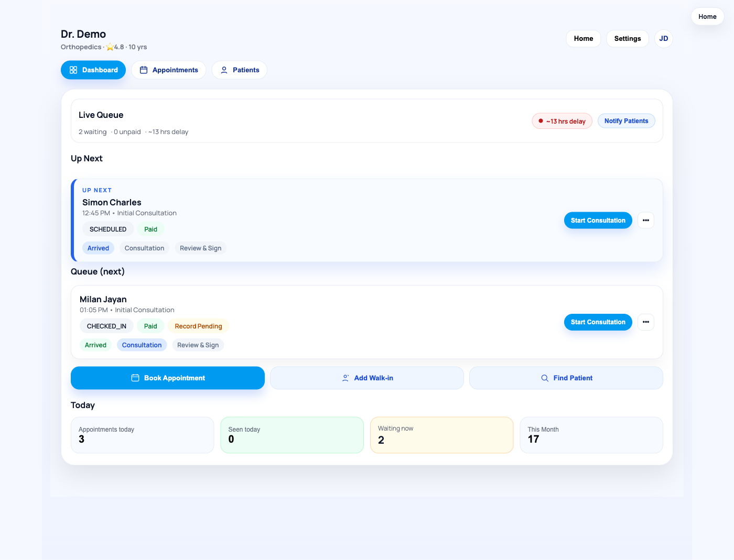The image size is (734, 560).
Task: Open the Waiting now stat card
Action: coord(441,435)
